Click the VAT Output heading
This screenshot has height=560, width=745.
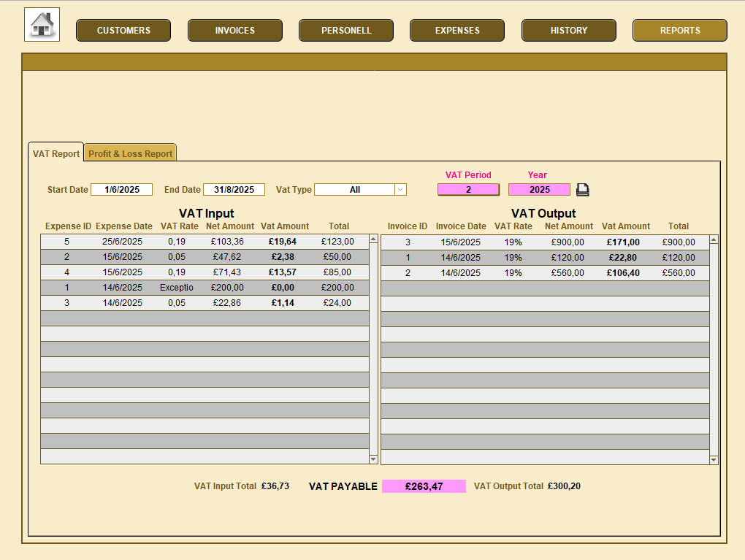point(543,213)
